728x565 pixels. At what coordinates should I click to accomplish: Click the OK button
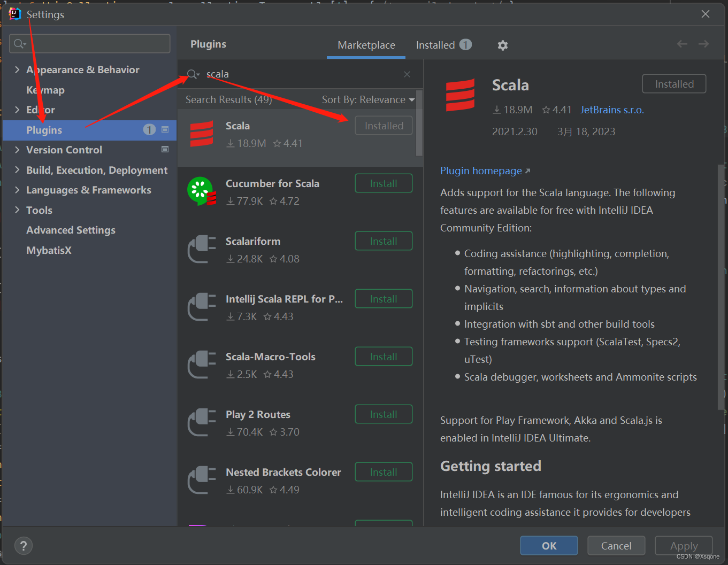click(549, 546)
